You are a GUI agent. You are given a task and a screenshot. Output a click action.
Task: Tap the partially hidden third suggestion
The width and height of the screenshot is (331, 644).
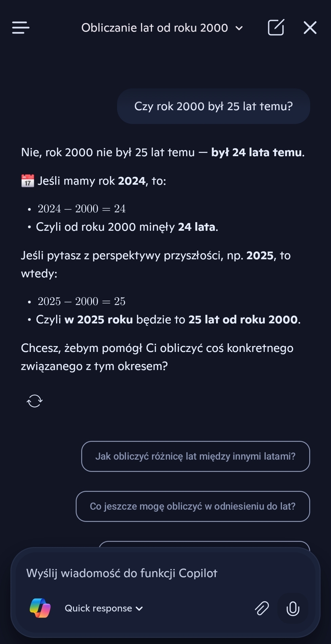[x=204, y=544]
